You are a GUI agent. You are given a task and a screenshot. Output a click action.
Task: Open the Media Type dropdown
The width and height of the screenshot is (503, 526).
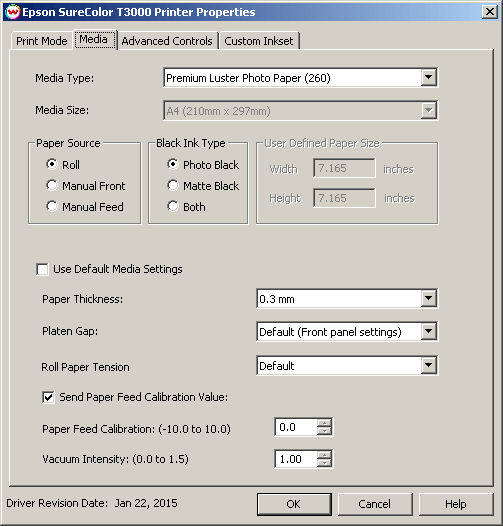[300, 78]
